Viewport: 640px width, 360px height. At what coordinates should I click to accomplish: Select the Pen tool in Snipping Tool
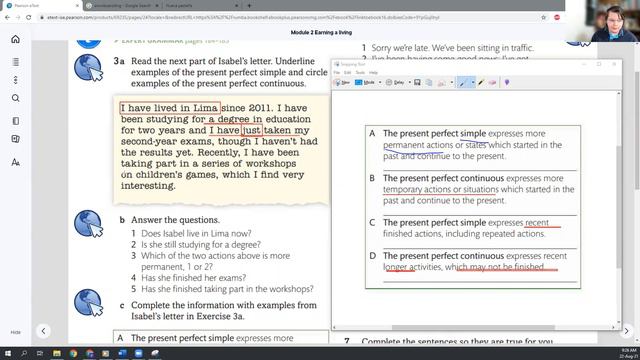463,82
